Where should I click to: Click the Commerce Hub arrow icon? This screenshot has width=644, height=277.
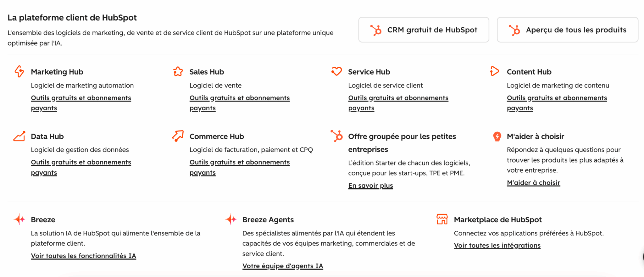pyautogui.click(x=178, y=136)
